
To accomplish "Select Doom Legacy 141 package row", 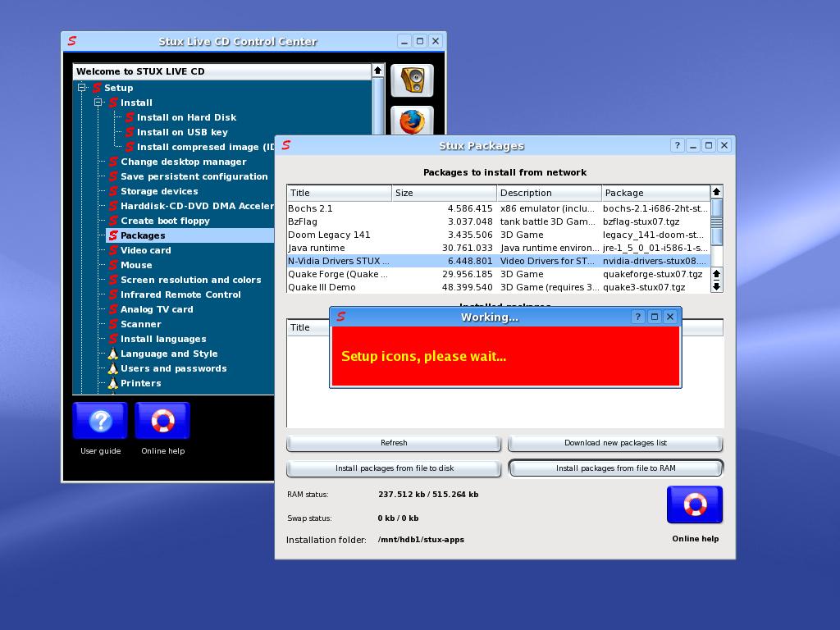I will click(x=498, y=235).
